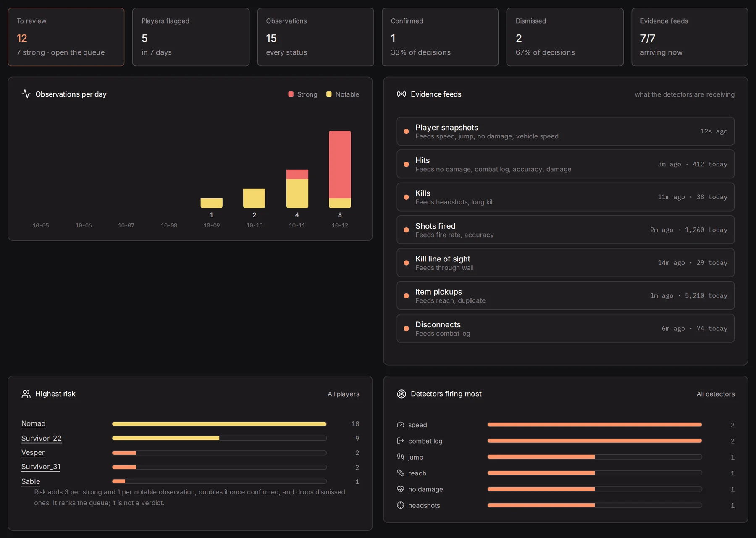Click the no damage heart icon

[x=401, y=489]
